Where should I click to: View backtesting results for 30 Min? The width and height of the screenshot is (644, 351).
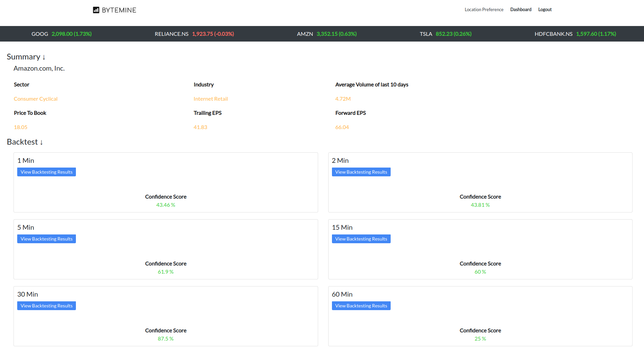[x=47, y=306]
